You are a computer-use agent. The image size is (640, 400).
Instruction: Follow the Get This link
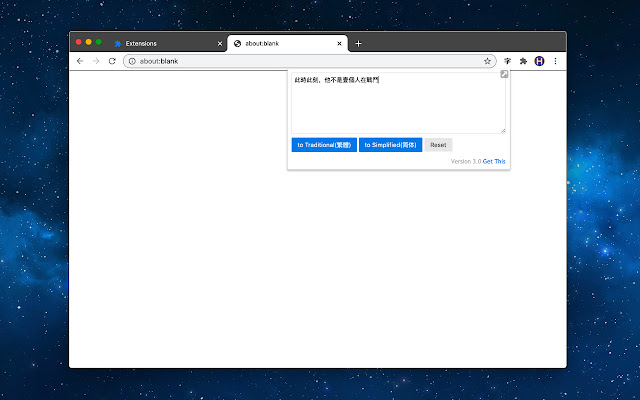[494, 161]
